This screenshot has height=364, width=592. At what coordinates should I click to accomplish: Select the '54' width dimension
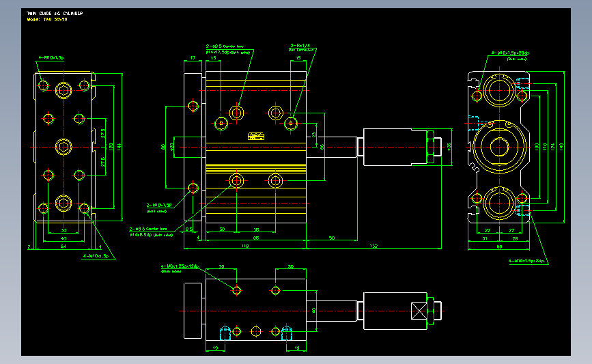tap(64, 247)
